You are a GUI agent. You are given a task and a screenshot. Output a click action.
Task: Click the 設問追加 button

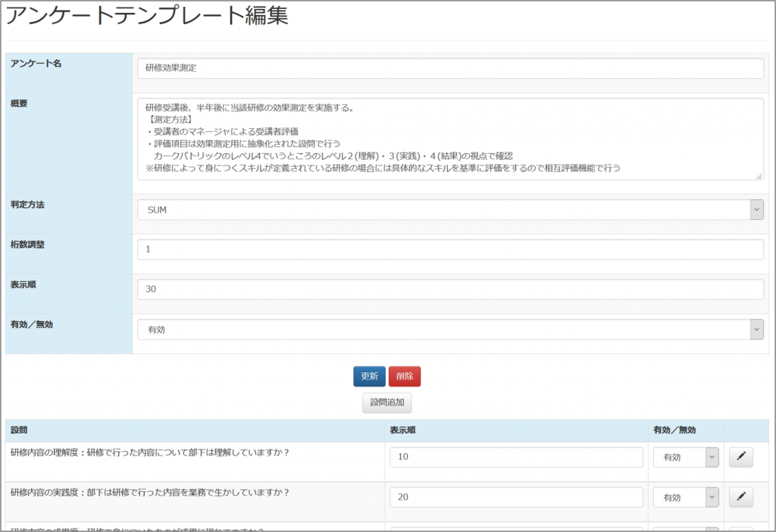click(x=387, y=403)
